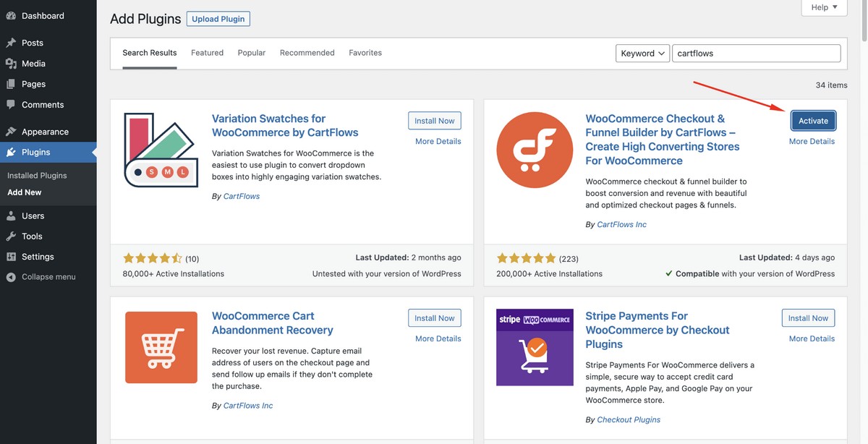Install Variation Swatches for WooCommerce
The image size is (868, 444).
(435, 121)
